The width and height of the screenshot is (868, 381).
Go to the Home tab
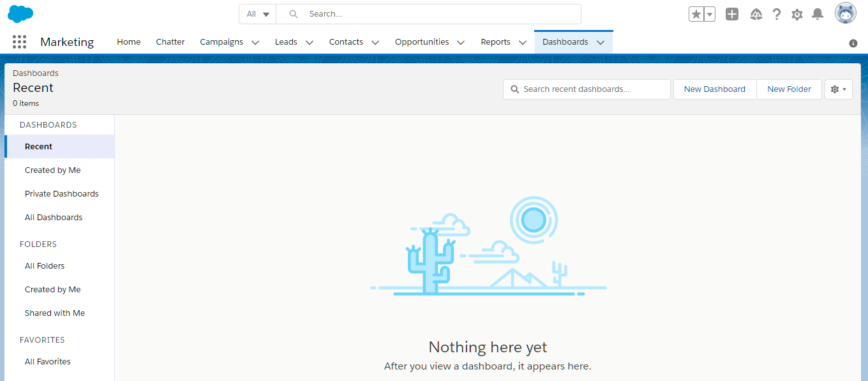128,42
